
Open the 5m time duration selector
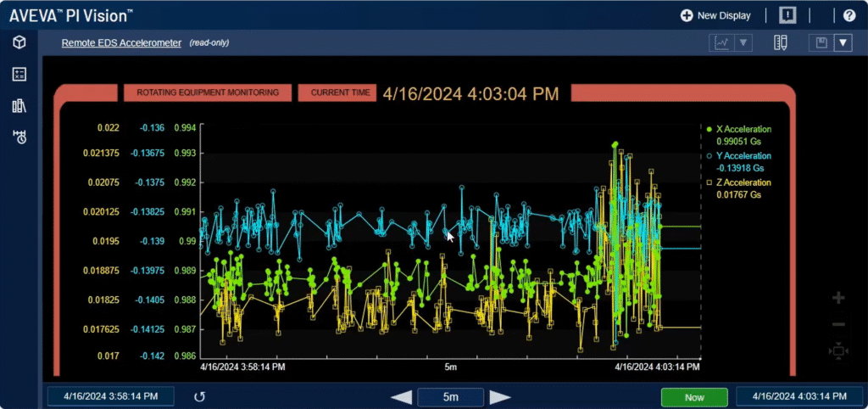450,397
